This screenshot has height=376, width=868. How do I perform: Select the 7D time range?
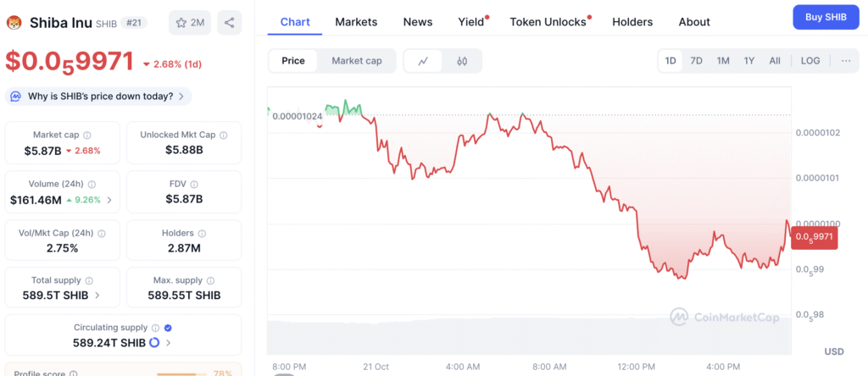click(x=696, y=61)
